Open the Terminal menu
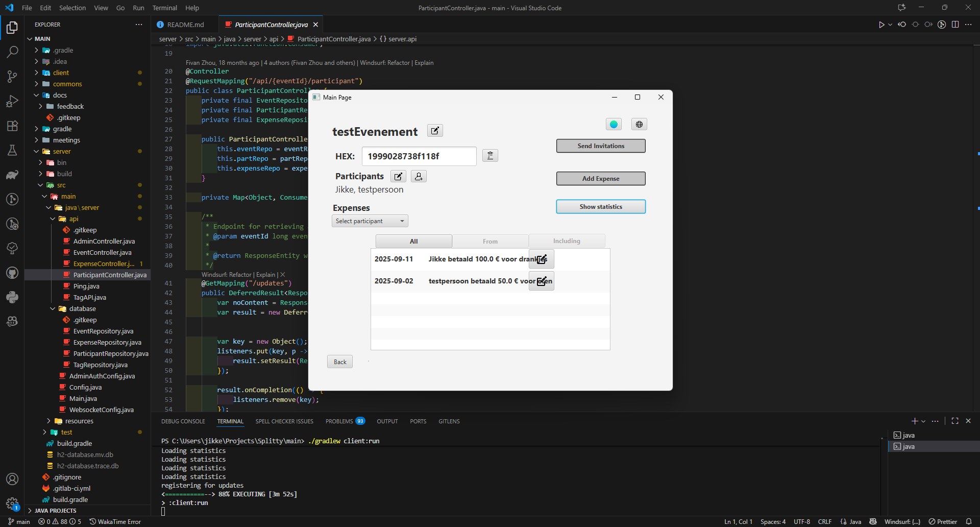The width and height of the screenshot is (980, 527). click(164, 8)
